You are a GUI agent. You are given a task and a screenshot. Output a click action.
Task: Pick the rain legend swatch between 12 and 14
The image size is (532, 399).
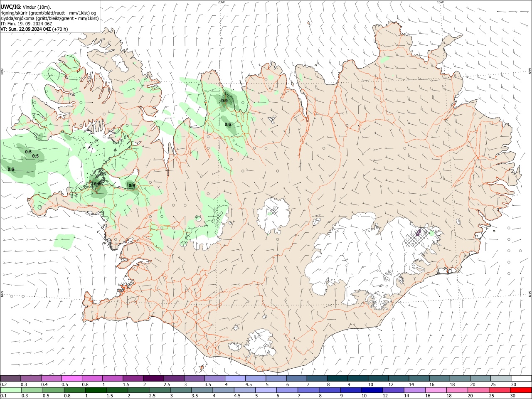(394, 390)
